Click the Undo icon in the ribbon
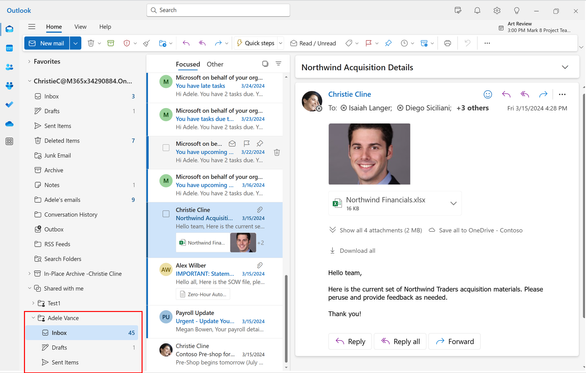 (467, 43)
